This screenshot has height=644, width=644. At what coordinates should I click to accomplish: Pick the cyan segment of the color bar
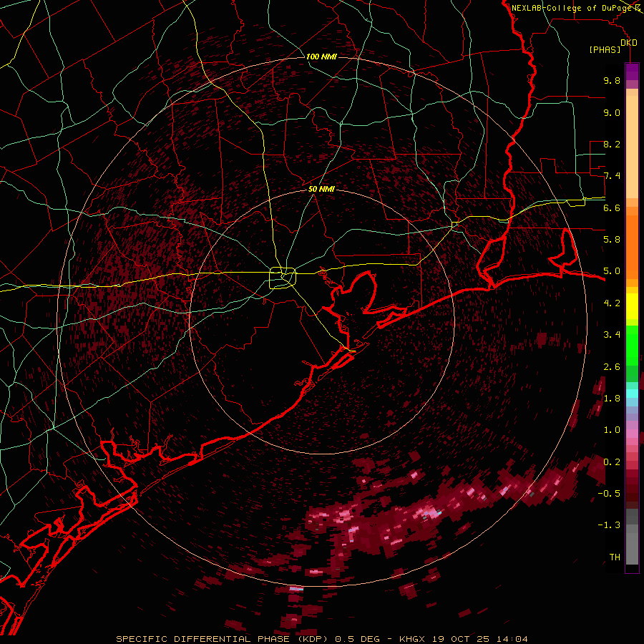(x=632, y=394)
